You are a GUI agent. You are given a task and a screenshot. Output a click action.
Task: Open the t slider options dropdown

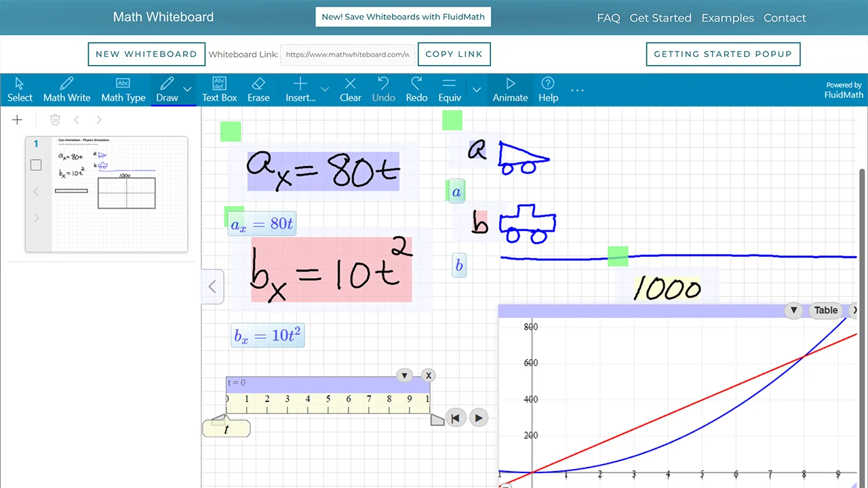coord(404,375)
